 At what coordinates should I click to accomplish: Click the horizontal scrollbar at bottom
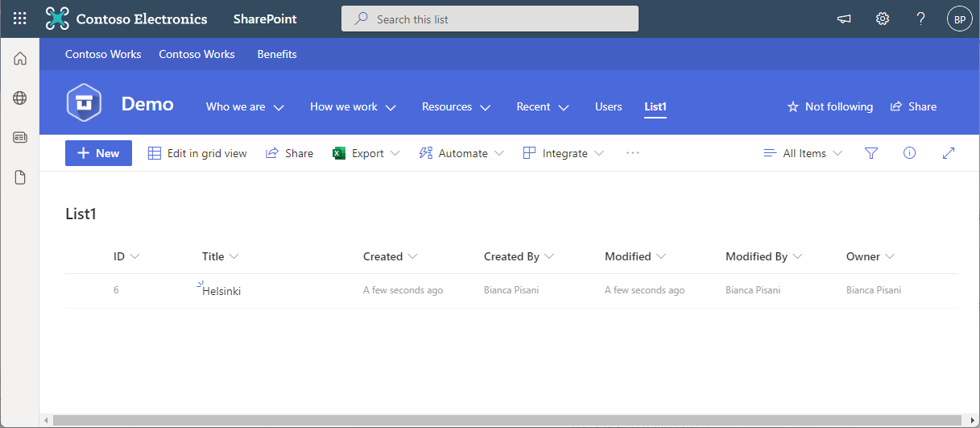483,420
